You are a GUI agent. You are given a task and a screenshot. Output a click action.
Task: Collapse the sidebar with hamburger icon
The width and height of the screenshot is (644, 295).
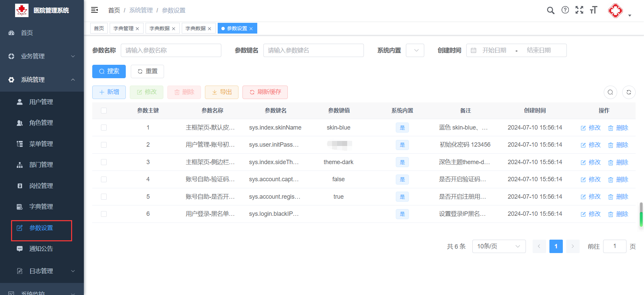click(x=95, y=10)
